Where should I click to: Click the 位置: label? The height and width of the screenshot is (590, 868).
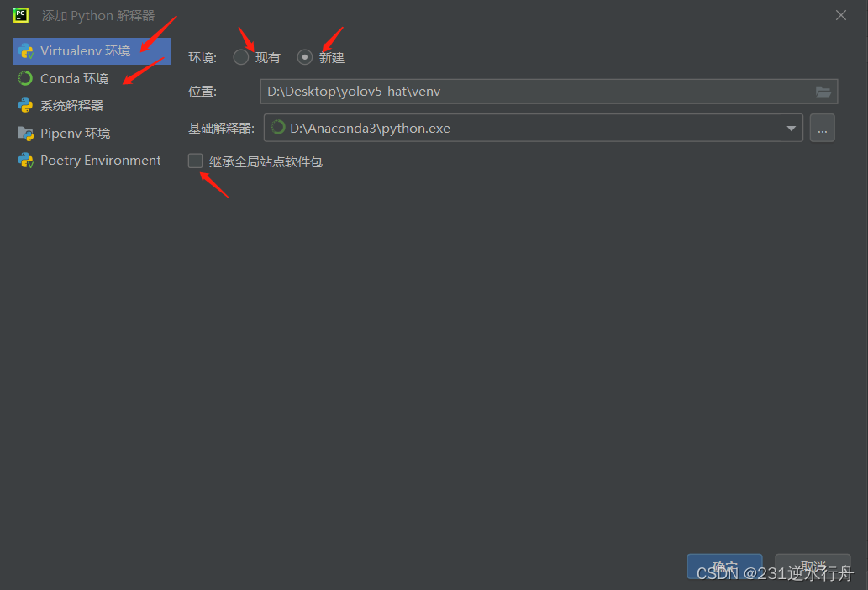coord(203,92)
